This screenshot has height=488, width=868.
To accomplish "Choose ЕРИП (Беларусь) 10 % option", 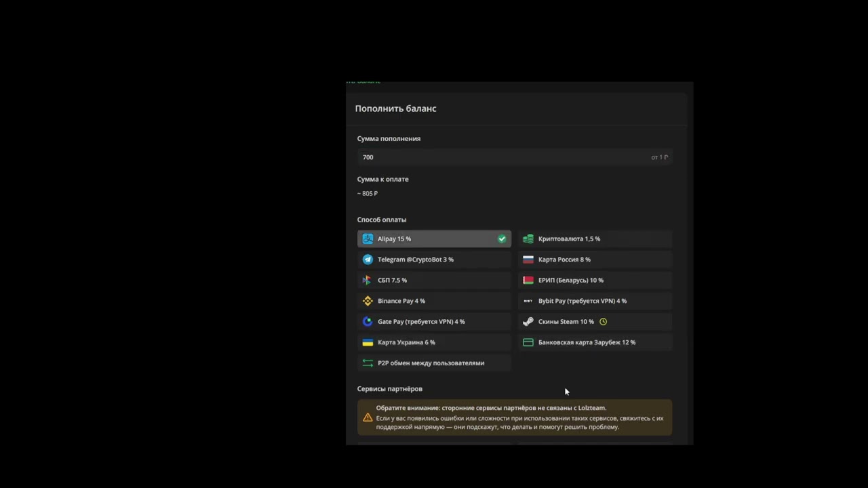I will pyautogui.click(x=595, y=280).
